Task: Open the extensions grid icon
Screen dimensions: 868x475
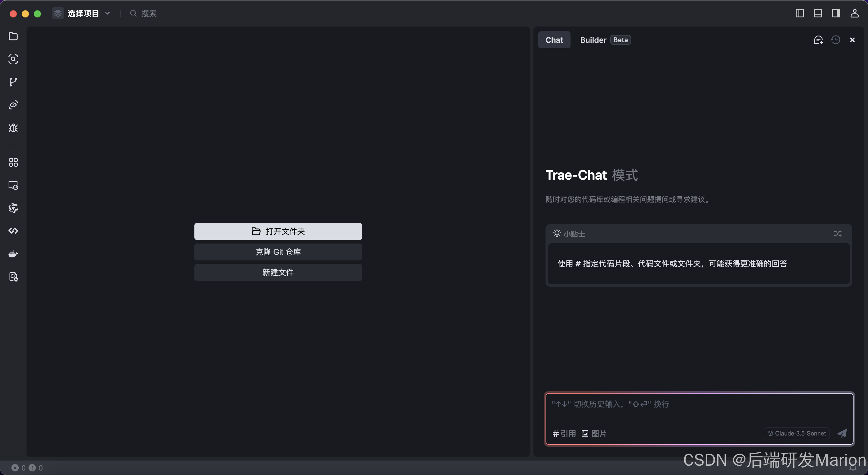Action: point(13,162)
